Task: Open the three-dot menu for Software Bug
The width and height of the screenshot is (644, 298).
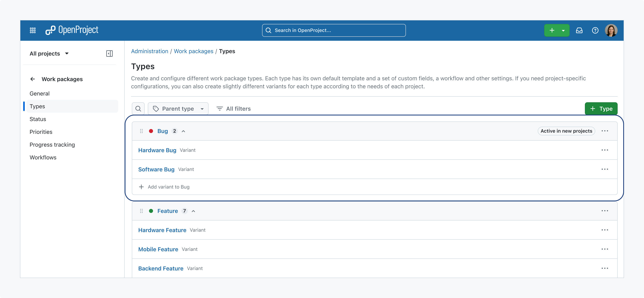Action: click(605, 169)
